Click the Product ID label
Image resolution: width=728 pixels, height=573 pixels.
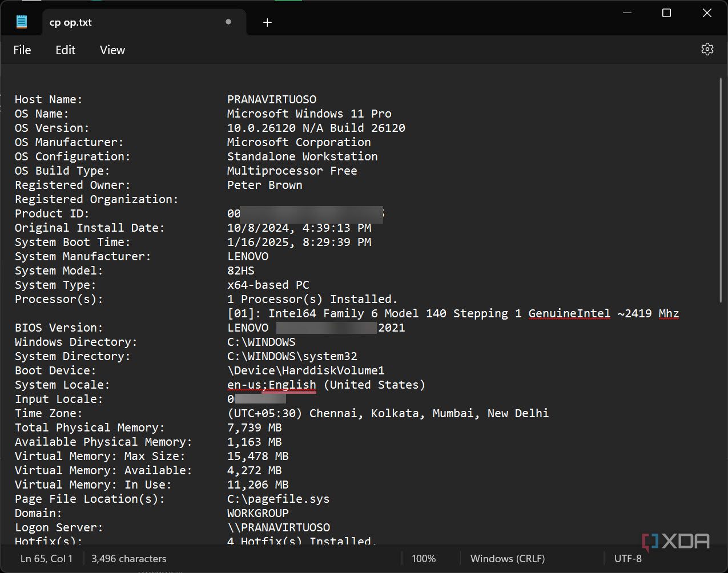52,213
